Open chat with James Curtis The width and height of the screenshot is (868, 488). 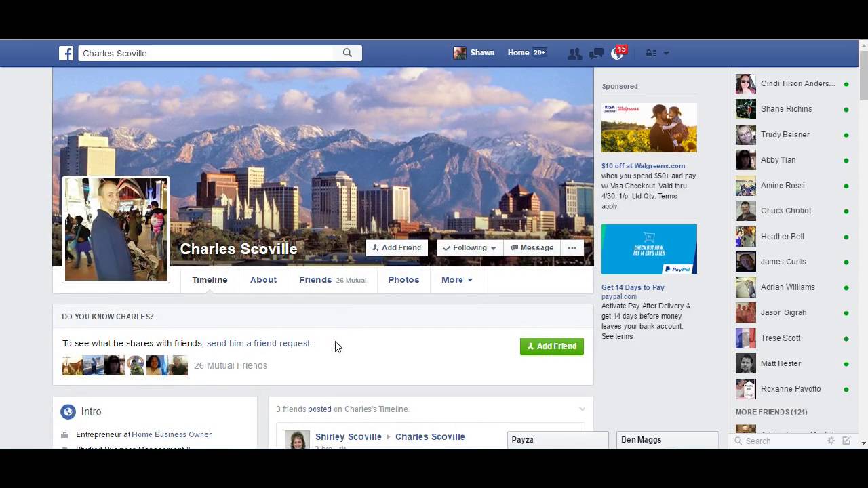pos(793,262)
